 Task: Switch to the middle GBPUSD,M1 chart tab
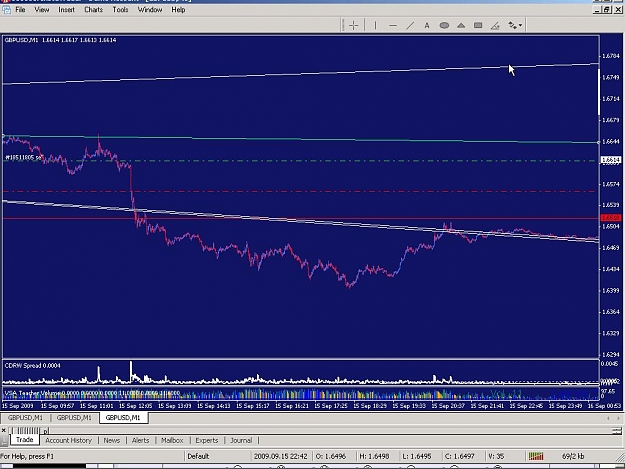coord(74,418)
